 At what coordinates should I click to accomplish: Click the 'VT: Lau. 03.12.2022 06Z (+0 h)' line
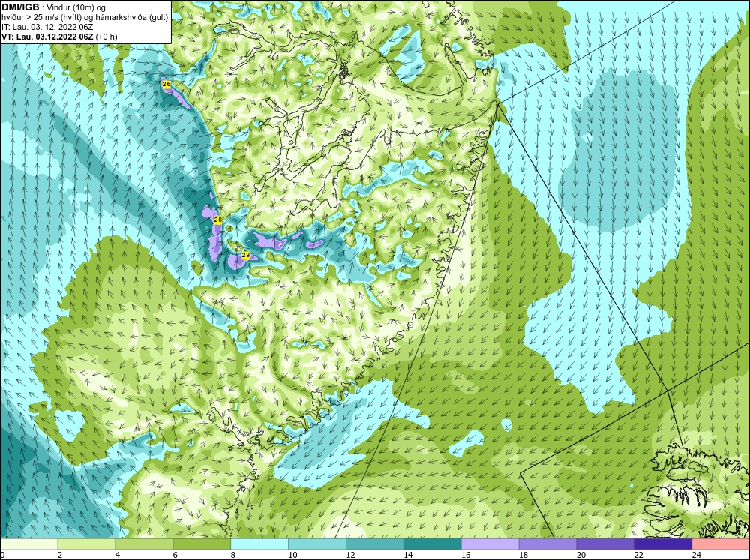[59, 36]
